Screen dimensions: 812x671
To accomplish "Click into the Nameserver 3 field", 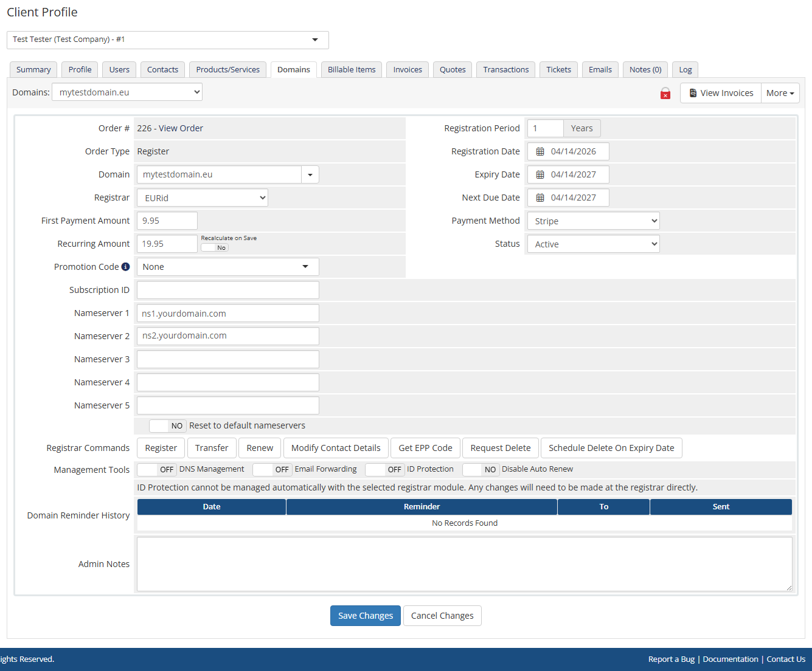I will [x=228, y=359].
